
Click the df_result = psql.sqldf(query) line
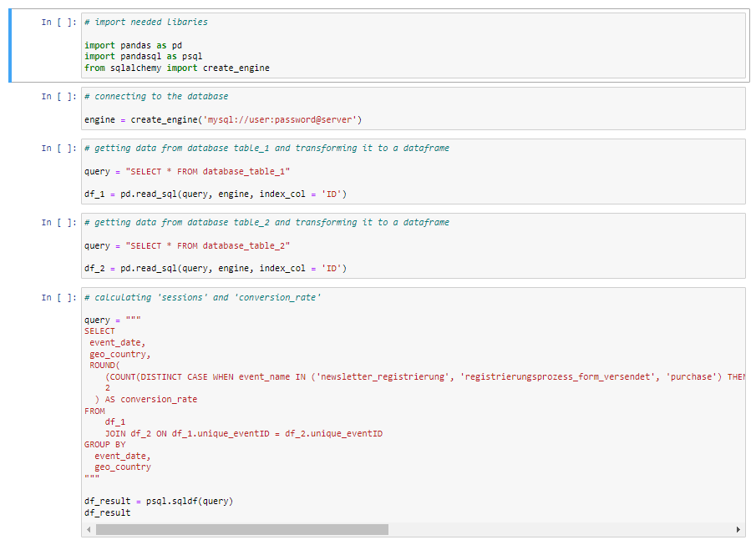pos(159,501)
